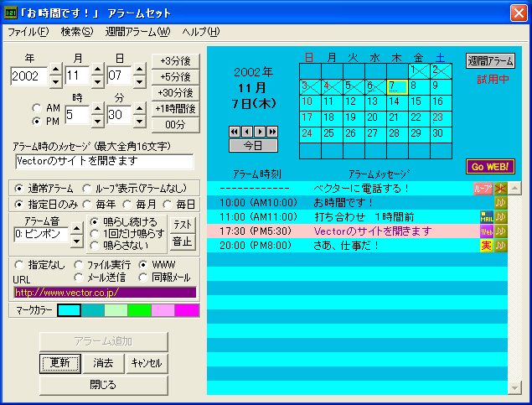Viewport: 532px width, 405px height.
Task: Jump forward with the double-right calendar arrow
Action: coord(272,132)
